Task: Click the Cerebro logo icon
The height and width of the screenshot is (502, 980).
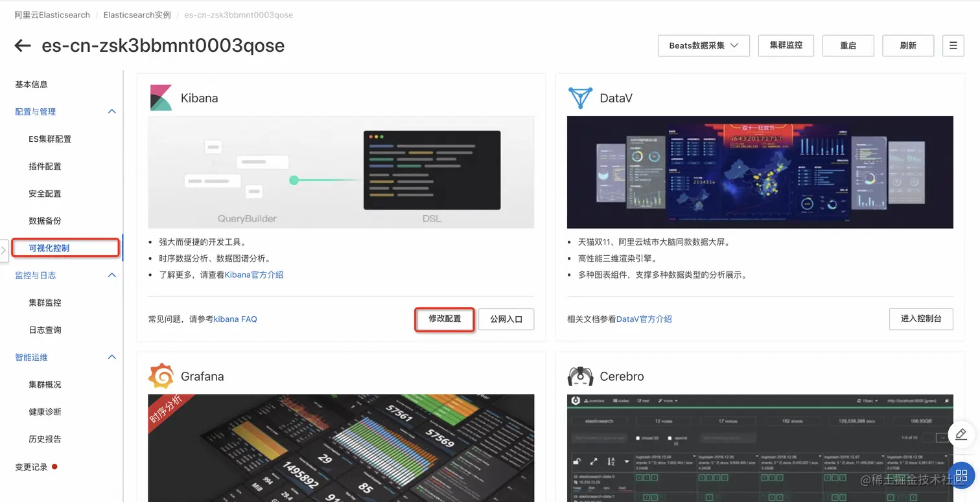Action: 580,376
